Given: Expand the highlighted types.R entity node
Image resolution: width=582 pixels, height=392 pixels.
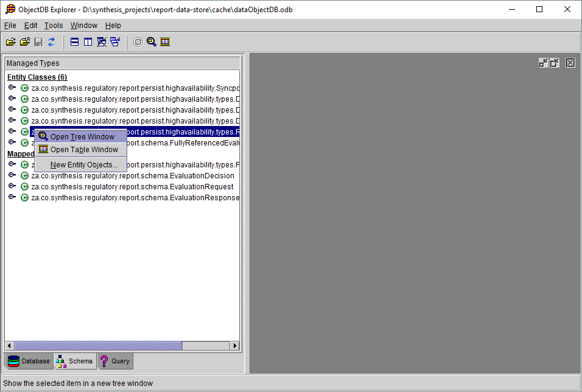Looking at the screenshot, I should coord(12,131).
